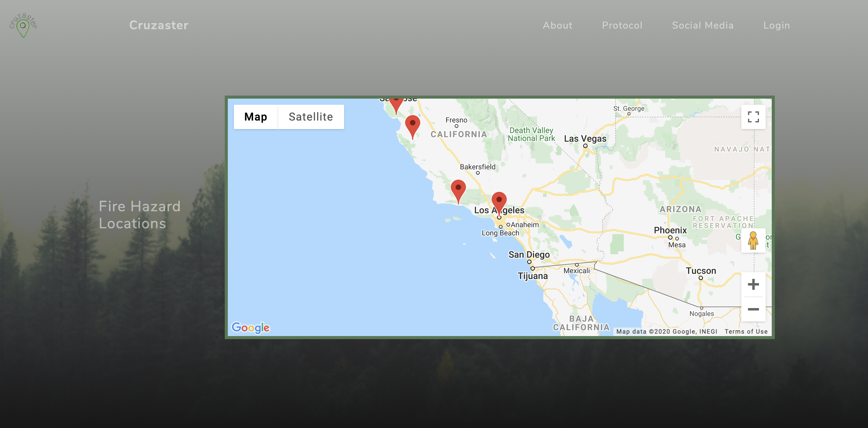
Task: Click the Cruzaster site title
Action: tap(159, 25)
